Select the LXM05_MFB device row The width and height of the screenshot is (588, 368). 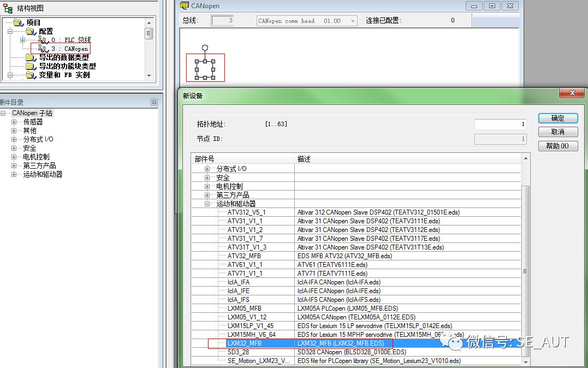pyautogui.click(x=356, y=308)
